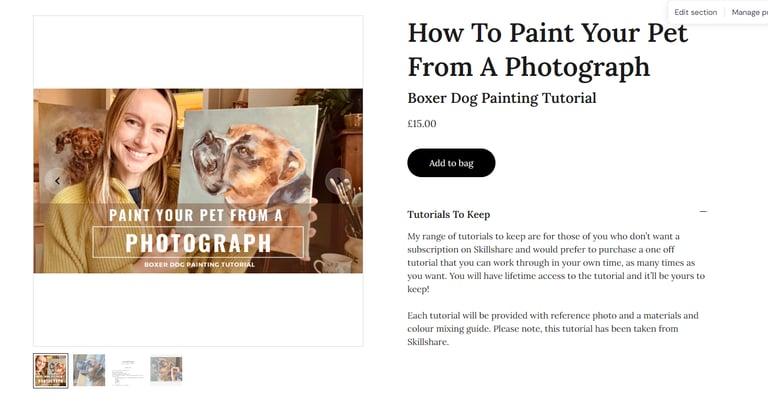Select the fourth gallery thumbnail
Screen dimensions: 768x406
pyautogui.click(x=166, y=370)
